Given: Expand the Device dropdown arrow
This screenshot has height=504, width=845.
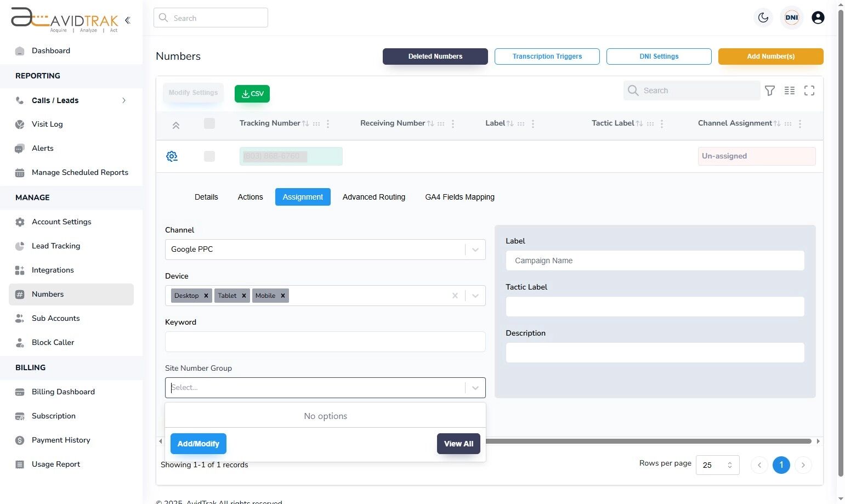Looking at the screenshot, I should pyautogui.click(x=475, y=296).
